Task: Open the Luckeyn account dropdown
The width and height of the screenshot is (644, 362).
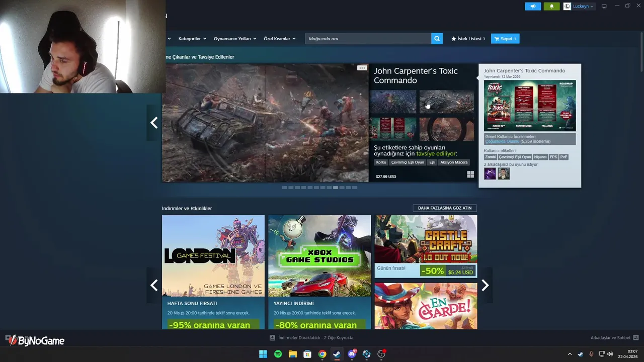Action: coord(583,6)
